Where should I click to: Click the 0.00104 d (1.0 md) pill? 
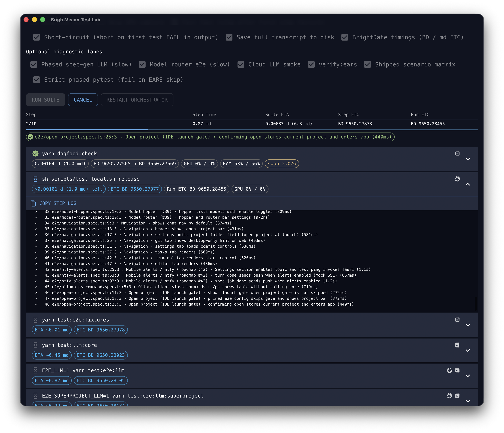60,164
